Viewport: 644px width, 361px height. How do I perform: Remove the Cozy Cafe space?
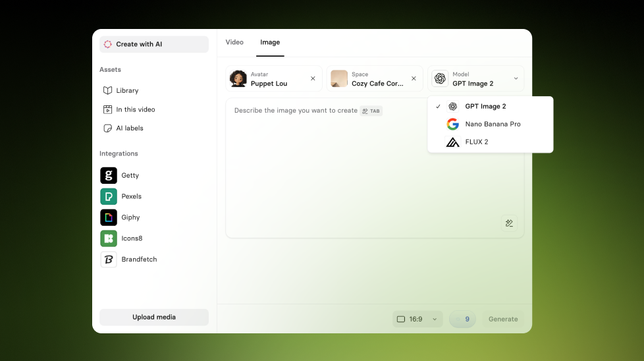coord(414,78)
